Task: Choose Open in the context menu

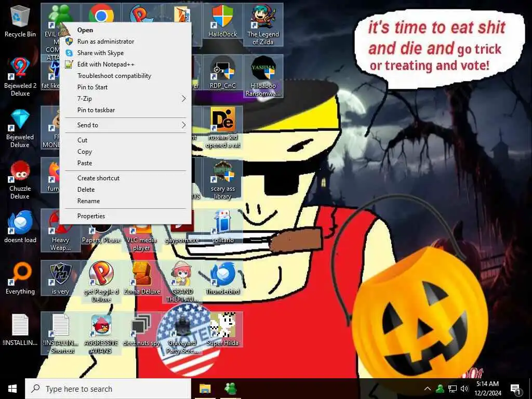Action: pyautogui.click(x=126, y=30)
